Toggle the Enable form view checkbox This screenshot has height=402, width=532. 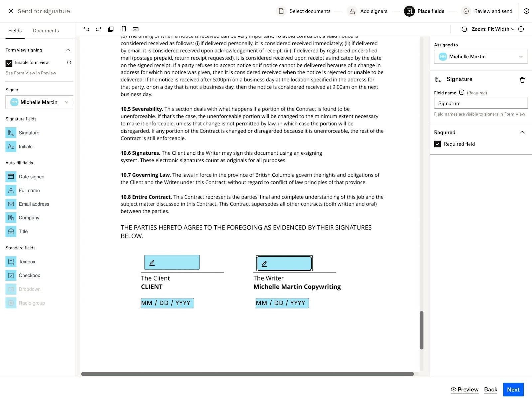[8, 63]
